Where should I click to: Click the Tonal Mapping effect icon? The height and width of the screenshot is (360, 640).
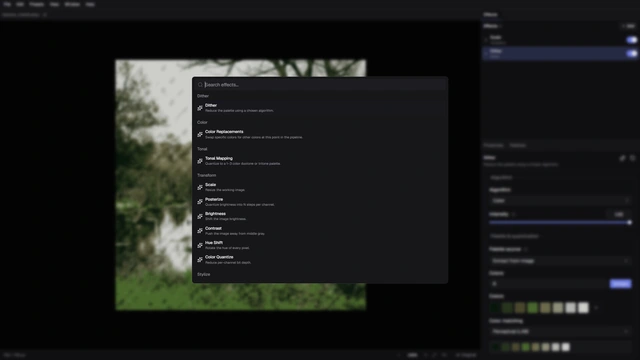coord(200,161)
